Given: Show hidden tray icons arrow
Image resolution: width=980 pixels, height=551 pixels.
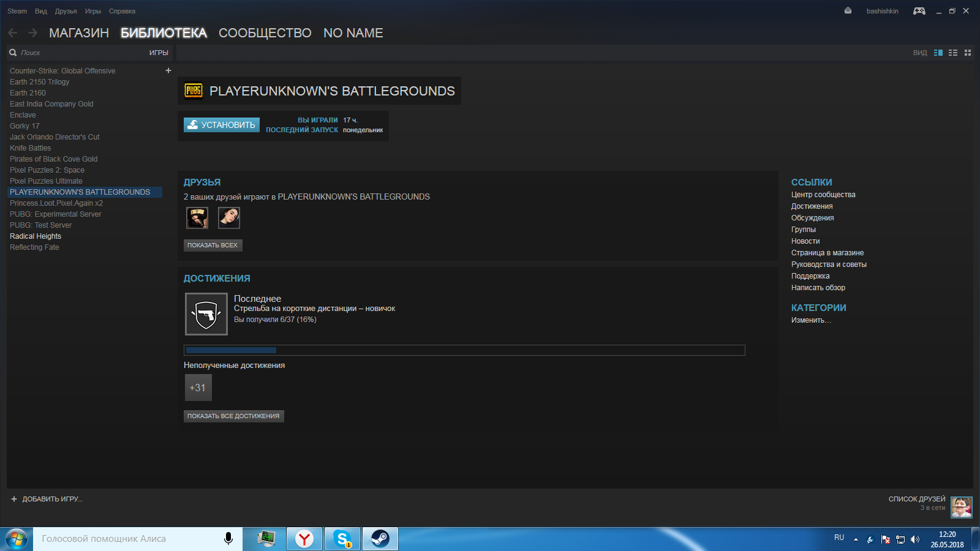Looking at the screenshot, I should (x=856, y=539).
